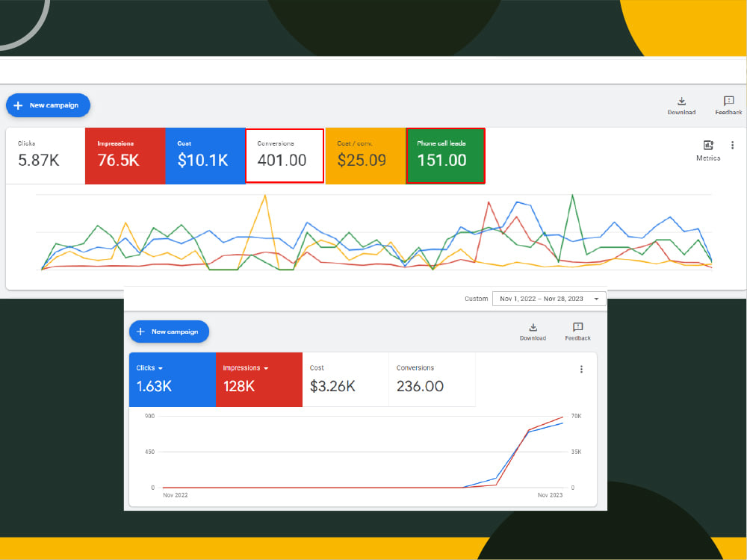Click the Download icon in the upper dashboard
The image size is (747, 560).
pos(682,101)
